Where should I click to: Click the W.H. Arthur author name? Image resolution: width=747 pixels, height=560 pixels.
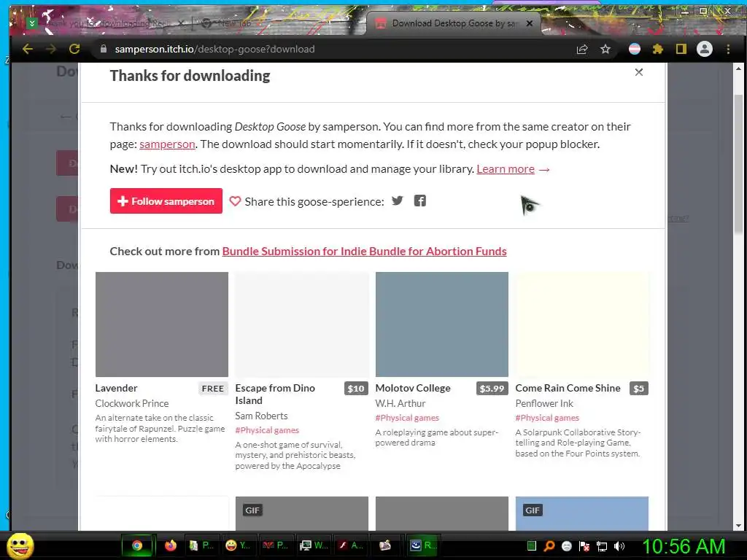point(400,403)
